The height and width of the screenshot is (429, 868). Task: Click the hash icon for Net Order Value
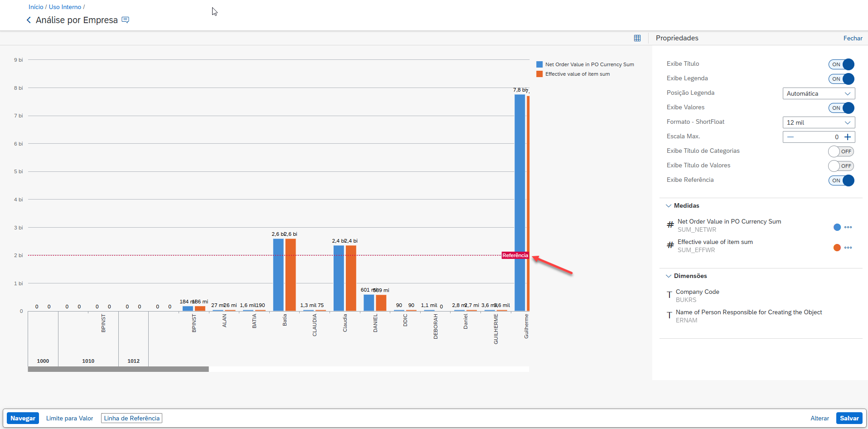click(670, 224)
